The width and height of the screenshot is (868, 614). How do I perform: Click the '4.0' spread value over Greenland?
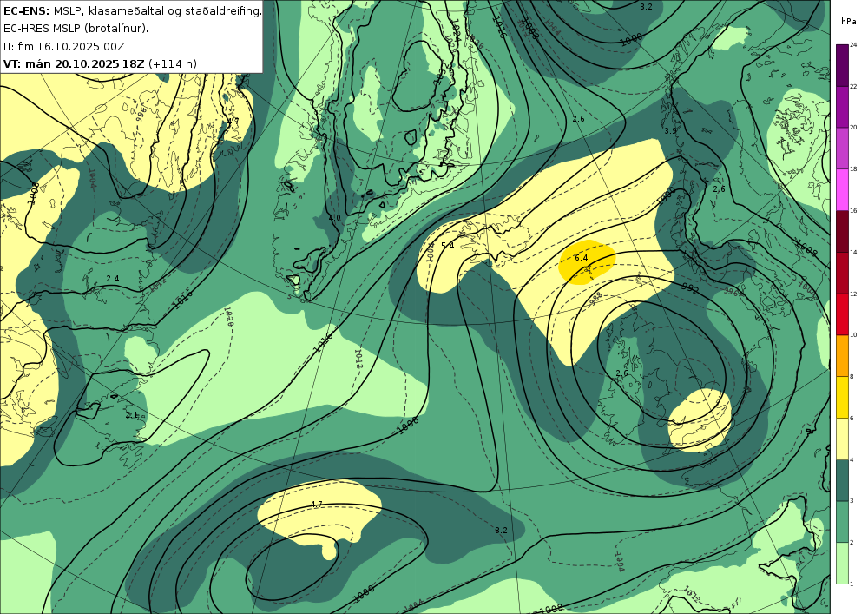335,218
